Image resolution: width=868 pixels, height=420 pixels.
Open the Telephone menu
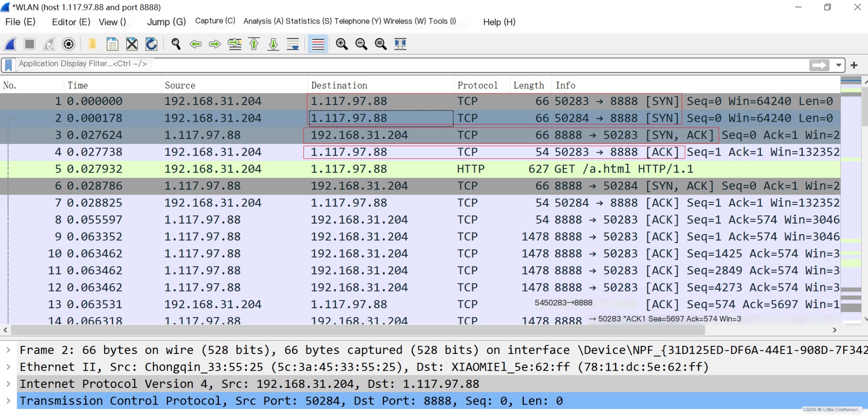pos(358,21)
